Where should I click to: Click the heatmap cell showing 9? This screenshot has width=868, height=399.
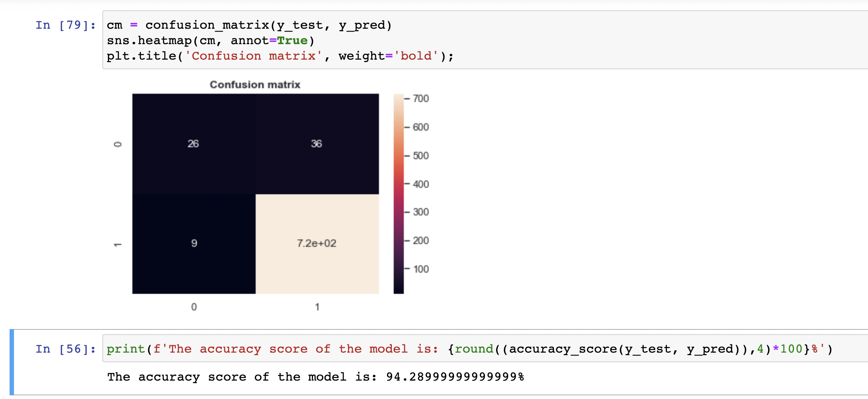point(193,243)
